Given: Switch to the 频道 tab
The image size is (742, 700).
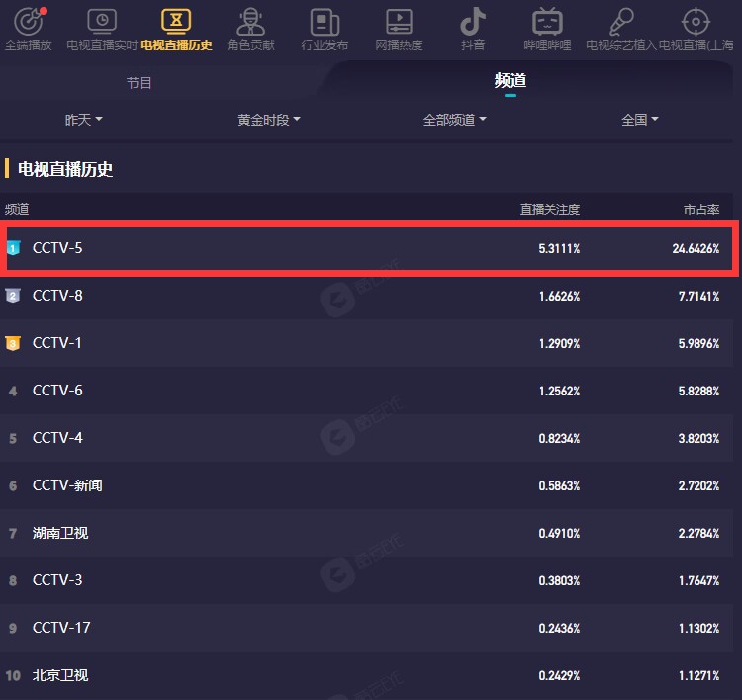Looking at the screenshot, I should click(x=510, y=80).
